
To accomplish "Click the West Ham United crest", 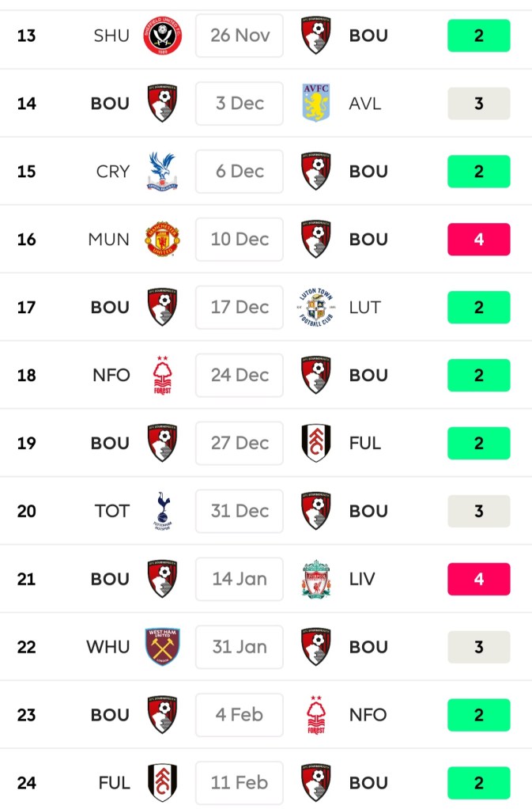I will (162, 648).
